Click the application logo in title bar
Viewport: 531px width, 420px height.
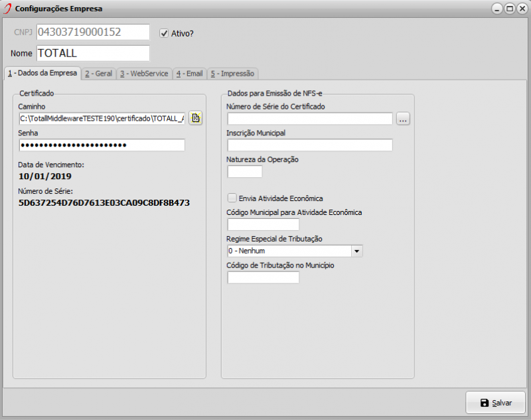[x=8, y=9]
